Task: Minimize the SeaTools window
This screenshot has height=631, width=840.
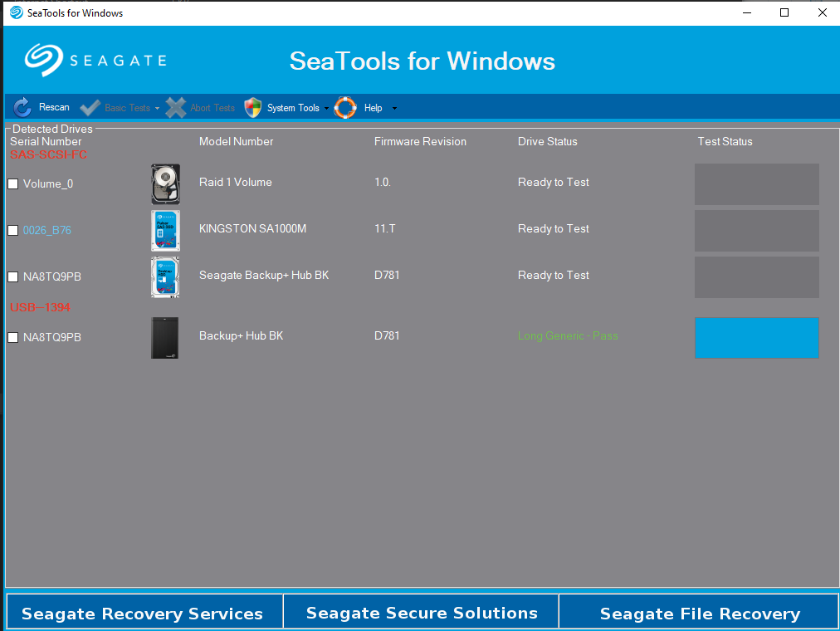Action: pos(747,12)
